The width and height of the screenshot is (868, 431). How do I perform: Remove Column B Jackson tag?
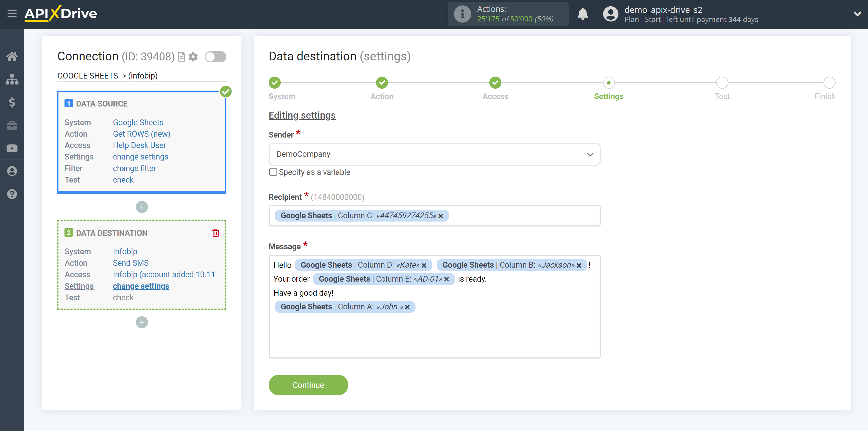point(578,265)
